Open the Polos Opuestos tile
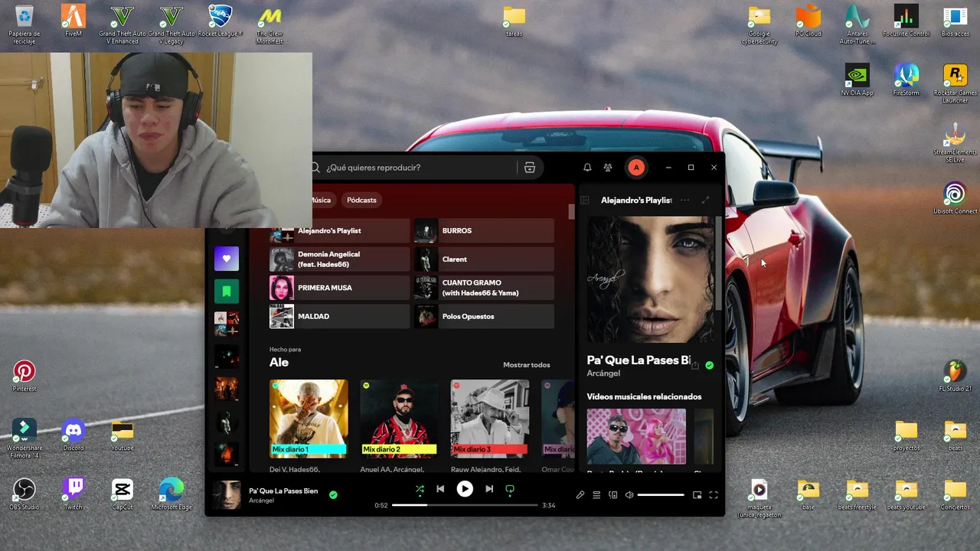Viewport: 980px width, 551px height. point(484,316)
